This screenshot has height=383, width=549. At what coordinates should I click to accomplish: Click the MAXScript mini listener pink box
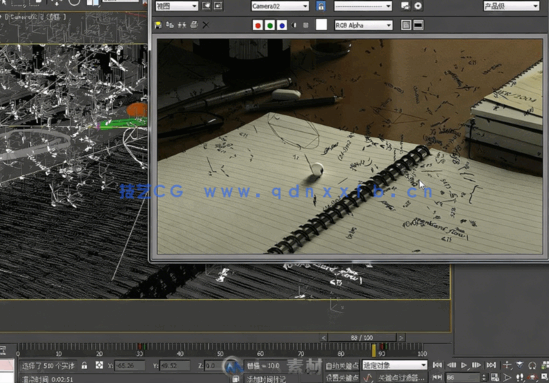pyautogui.click(x=7, y=365)
